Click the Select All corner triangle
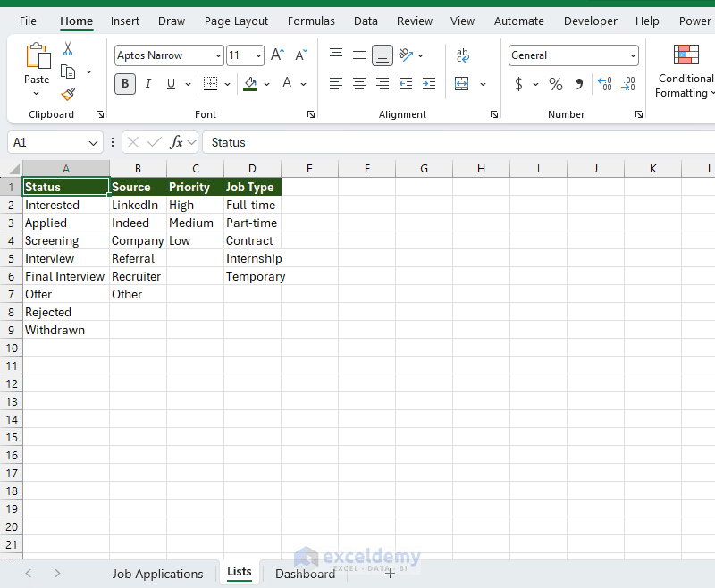Viewport: 715px width, 588px height. (15, 169)
